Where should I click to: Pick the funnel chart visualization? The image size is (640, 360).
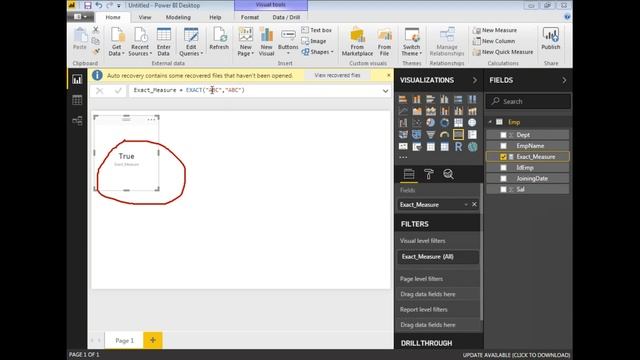click(431, 135)
